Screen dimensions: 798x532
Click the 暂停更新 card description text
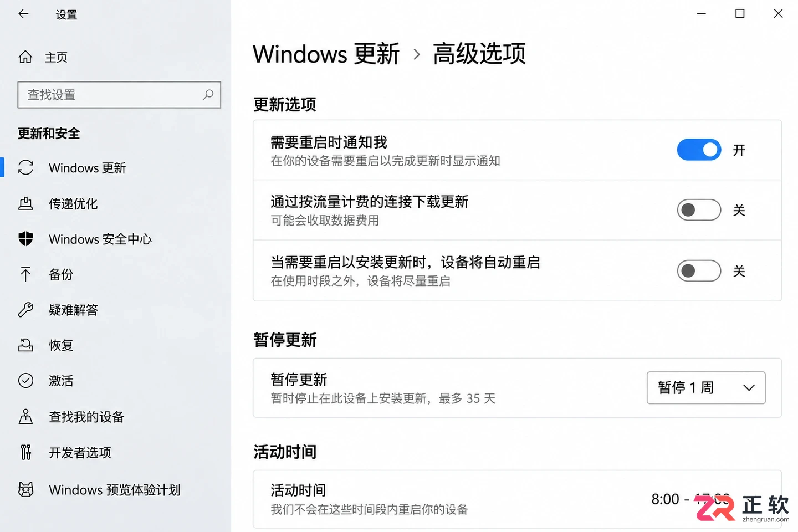tap(383, 398)
